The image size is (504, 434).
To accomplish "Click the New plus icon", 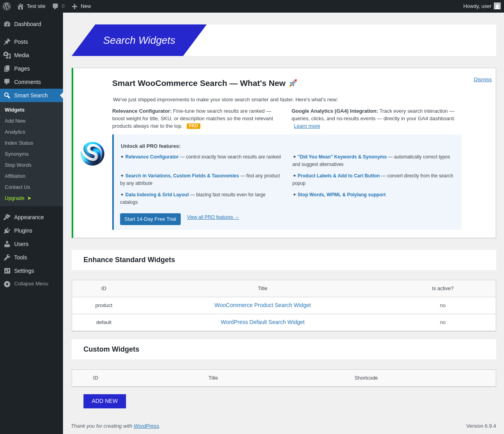I will tap(74, 6).
